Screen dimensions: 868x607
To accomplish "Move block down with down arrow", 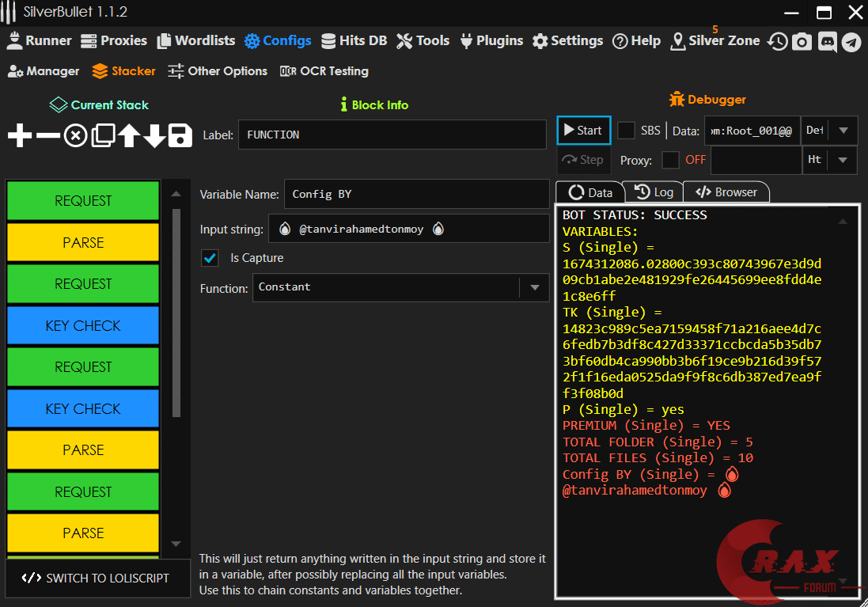I will click(154, 136).
